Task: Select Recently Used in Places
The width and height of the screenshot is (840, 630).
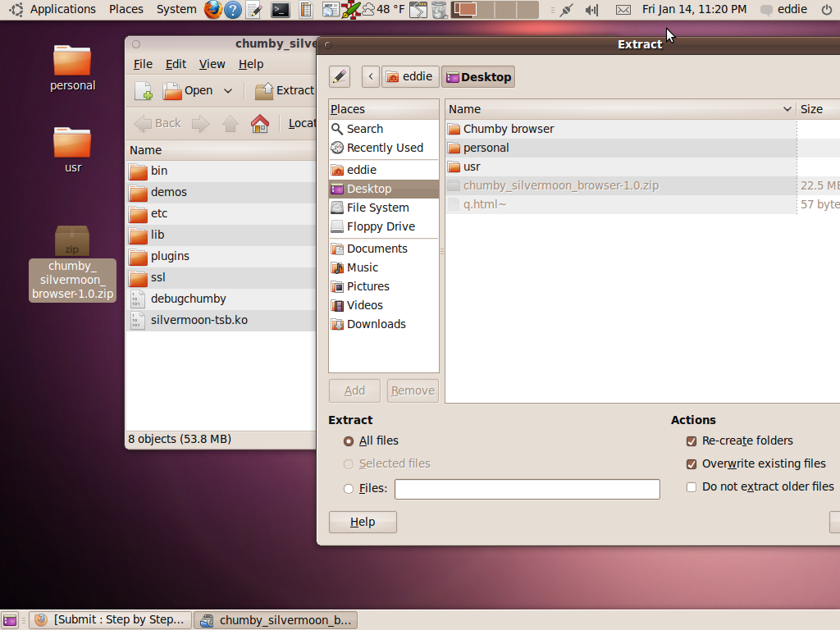Action: (x=384, y=148)
